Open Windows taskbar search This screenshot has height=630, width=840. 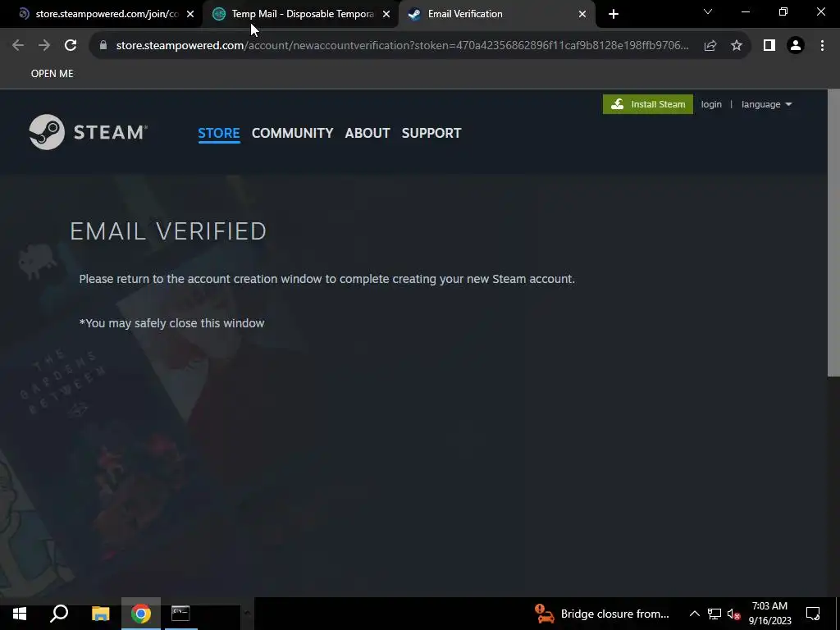(x=59, y=614)
